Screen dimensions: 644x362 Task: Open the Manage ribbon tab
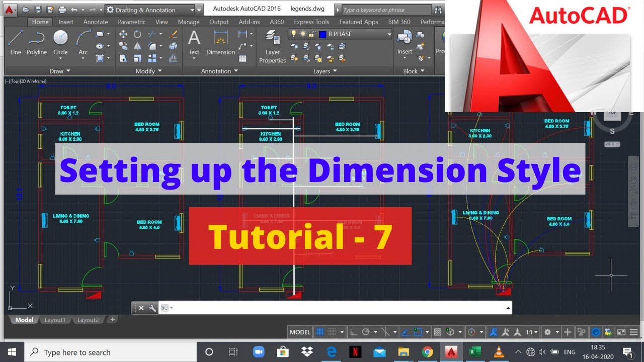(x=189, y=22)
